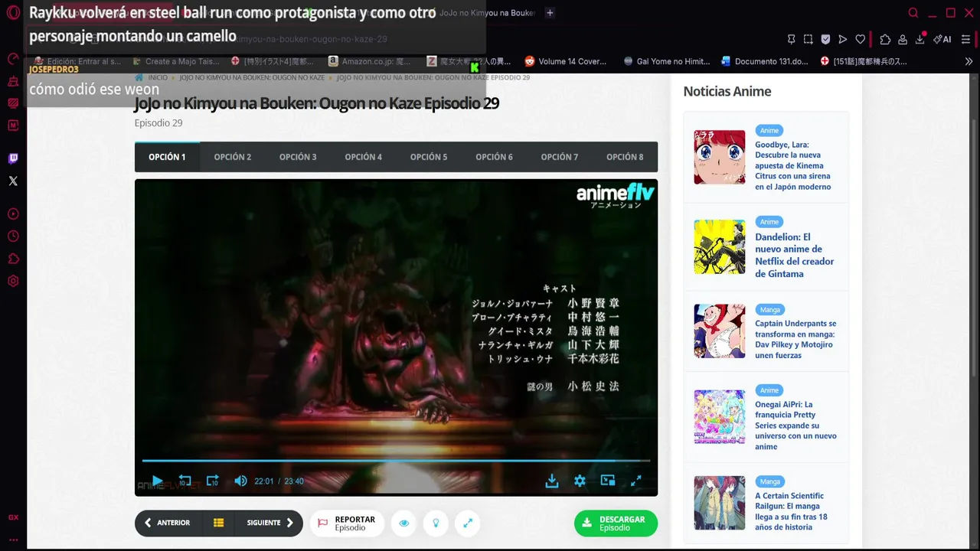Open History from the clock sidebar icon
This screenshot has width=980, height=551.
[13, 236]
